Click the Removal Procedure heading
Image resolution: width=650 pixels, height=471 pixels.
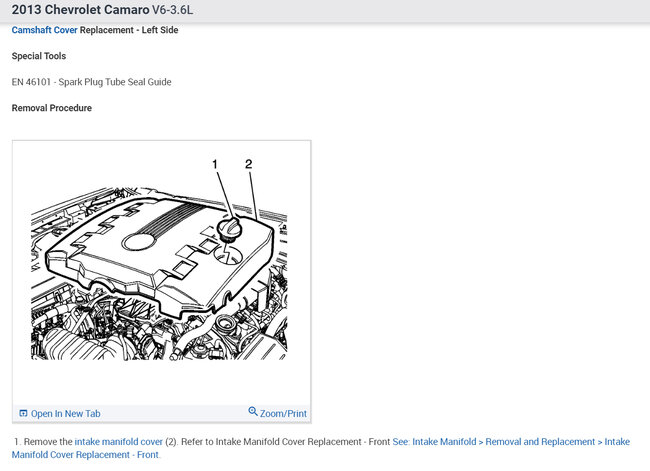pyautogui.click(x=51, y=108)
